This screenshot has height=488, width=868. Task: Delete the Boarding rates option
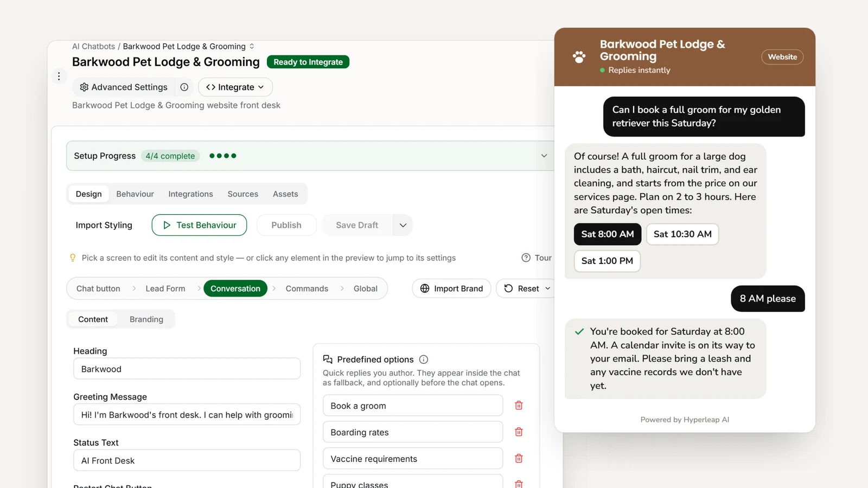pos(519,432)
